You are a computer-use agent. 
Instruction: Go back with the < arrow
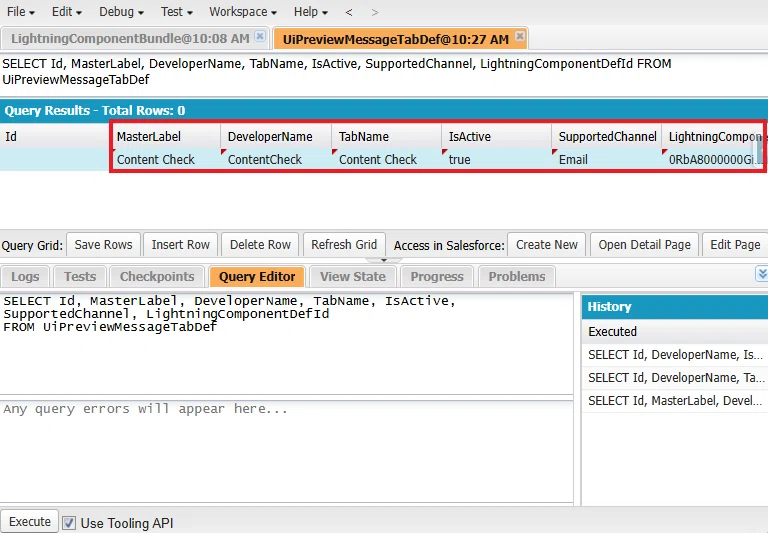pos(349,12)
